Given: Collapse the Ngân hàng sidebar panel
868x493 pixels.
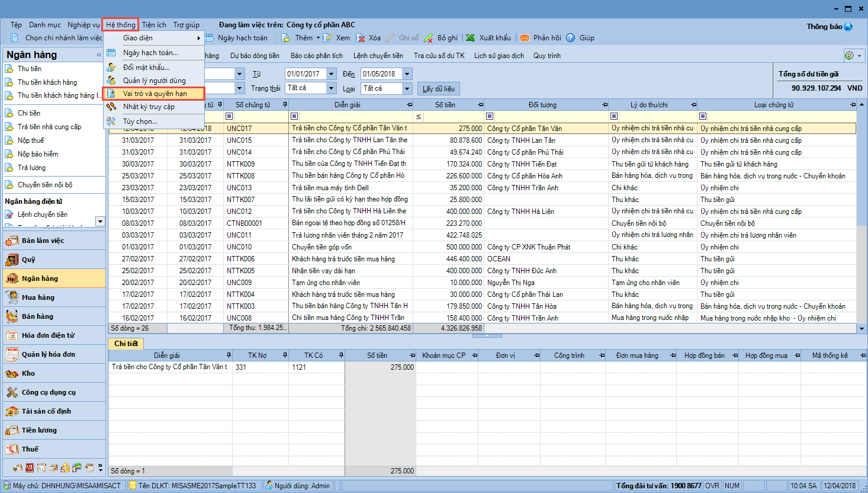Looking at the screenshot, I should tap(99, 55).
